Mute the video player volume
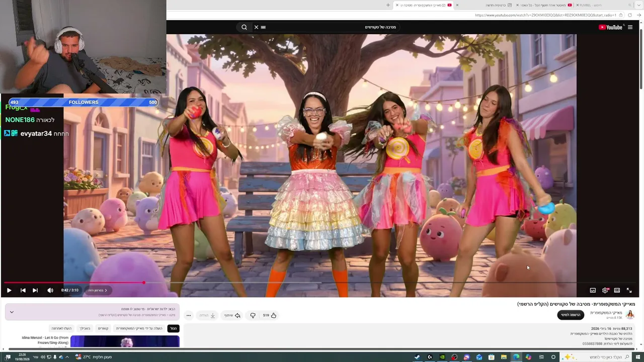Screen dimensions: 644x362 (x=50, y=290)
